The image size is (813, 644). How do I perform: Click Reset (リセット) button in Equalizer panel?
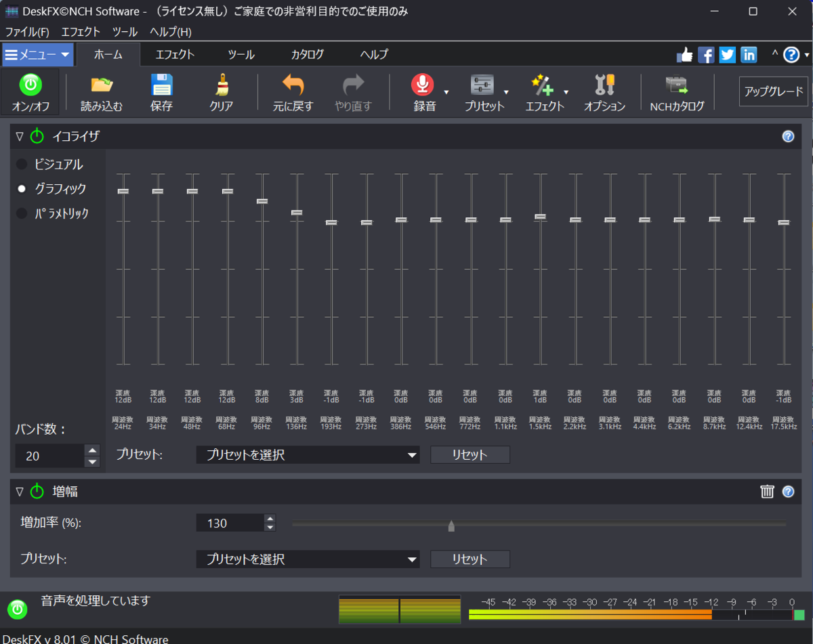click(x=470, y=455)
